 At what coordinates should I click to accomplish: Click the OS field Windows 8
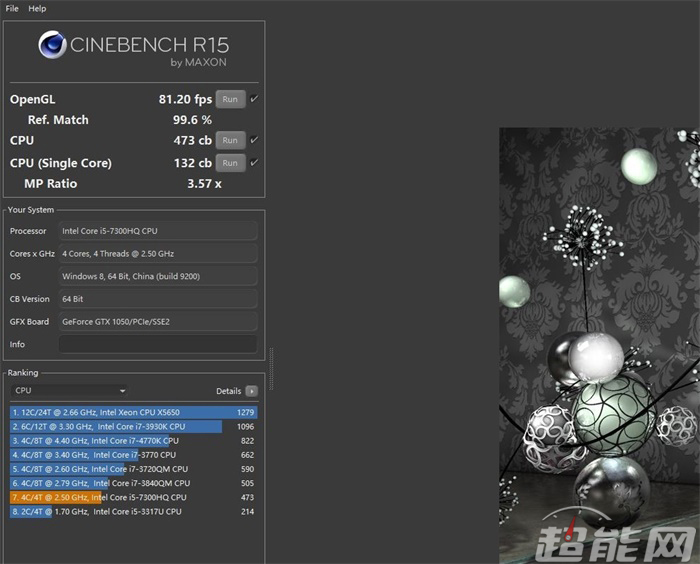coord(158,276)
